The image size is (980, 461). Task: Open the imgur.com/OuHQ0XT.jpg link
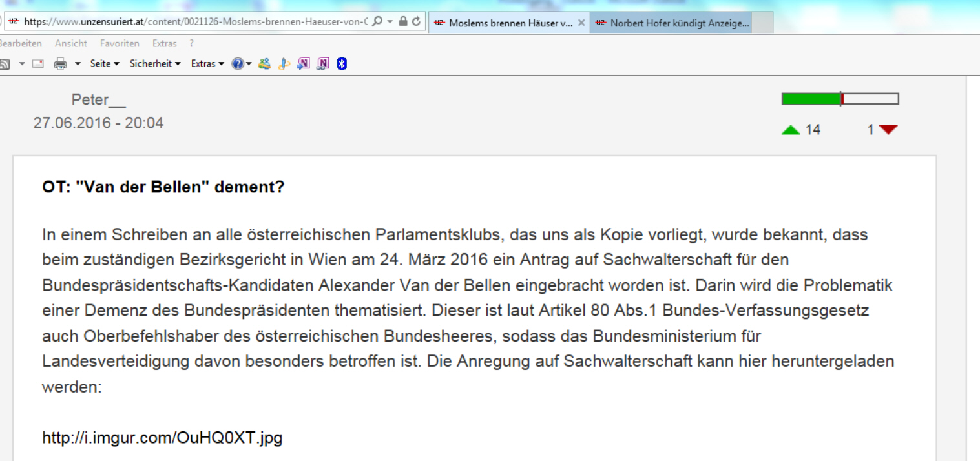click(x=162, y=438)
